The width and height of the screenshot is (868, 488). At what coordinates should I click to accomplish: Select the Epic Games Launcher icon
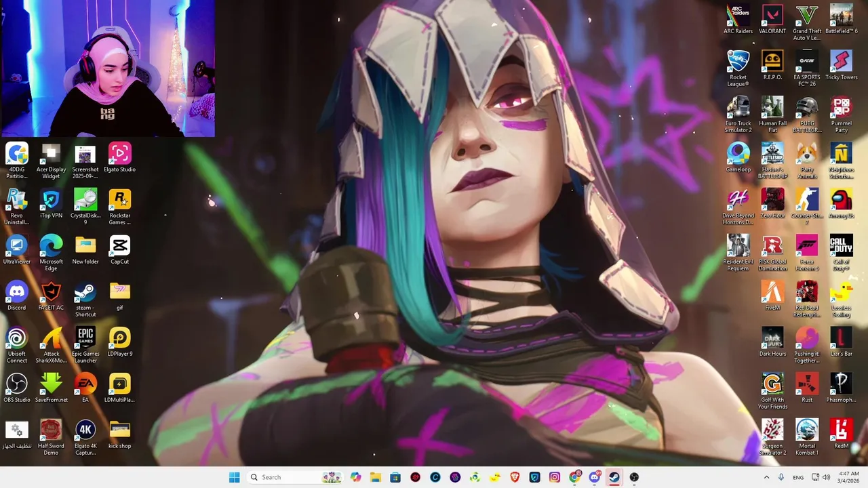85,345
